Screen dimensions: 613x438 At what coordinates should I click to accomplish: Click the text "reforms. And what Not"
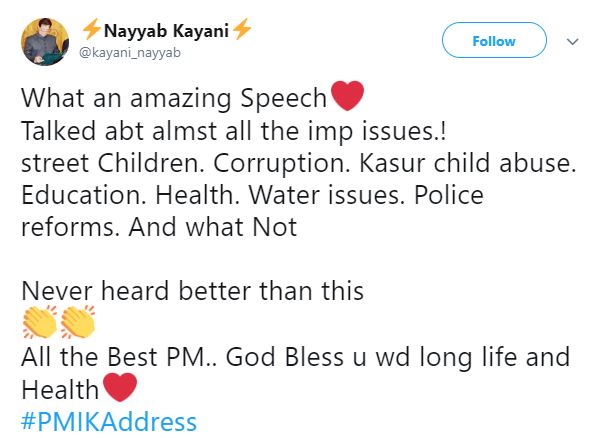(159, 227)
